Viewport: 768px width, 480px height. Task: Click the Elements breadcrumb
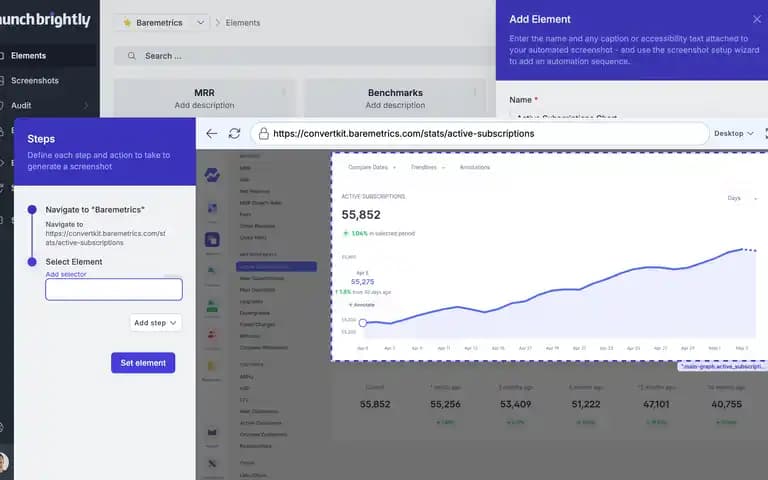(x=243, y=23)
